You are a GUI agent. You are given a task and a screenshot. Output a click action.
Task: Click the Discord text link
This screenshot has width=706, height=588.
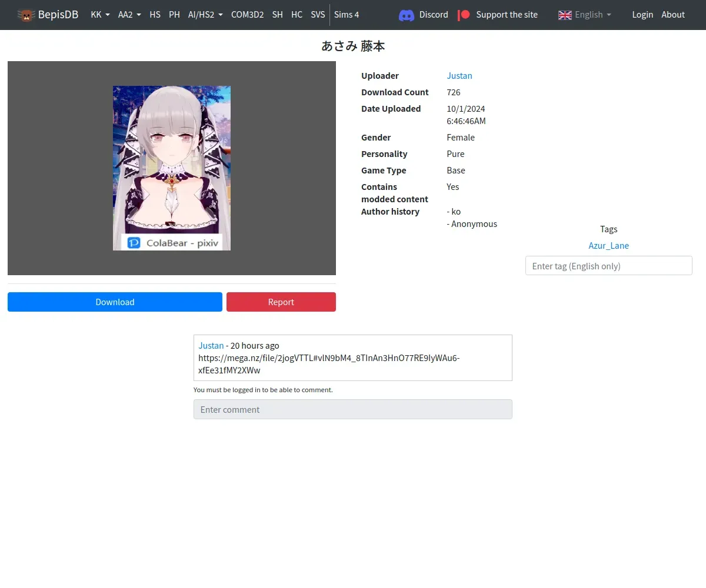[x=434, y=15]
